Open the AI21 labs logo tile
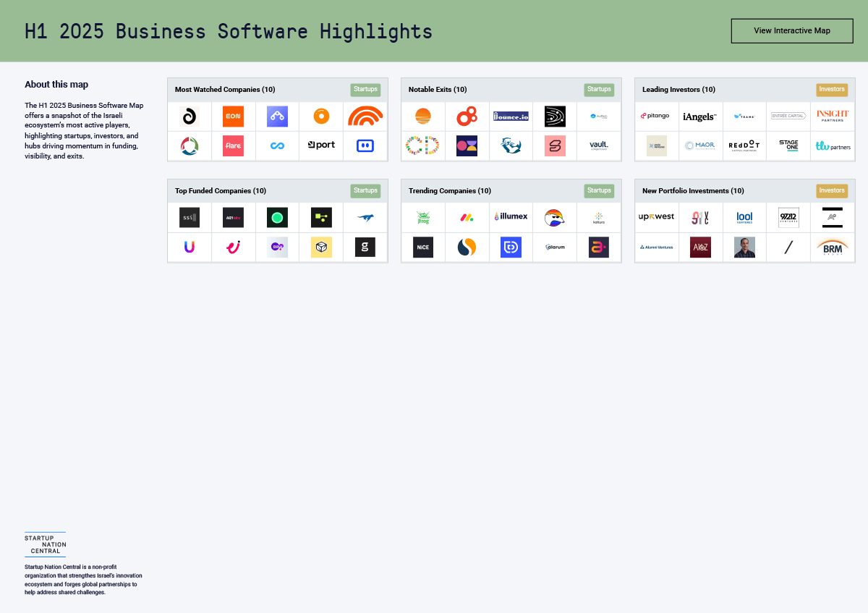The image size is (868, 613). point(233,217)
